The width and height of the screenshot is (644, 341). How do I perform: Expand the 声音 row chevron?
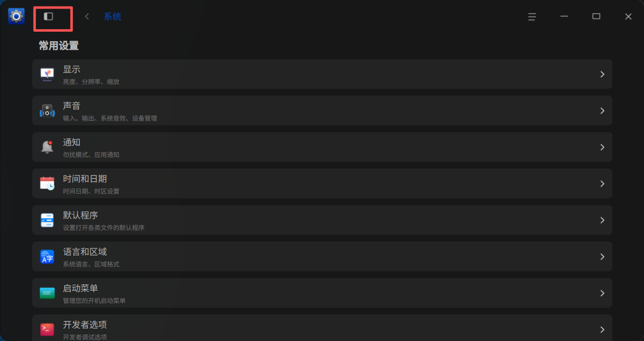click(602, 111)
